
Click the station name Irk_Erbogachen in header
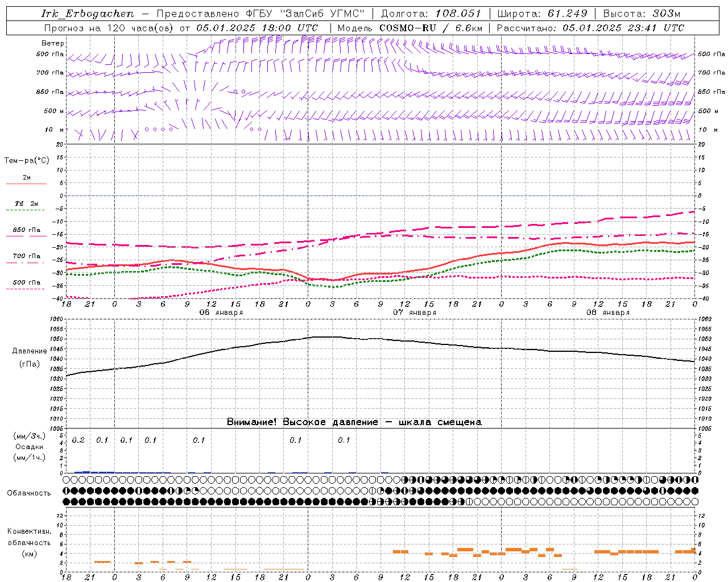point(88,14)
